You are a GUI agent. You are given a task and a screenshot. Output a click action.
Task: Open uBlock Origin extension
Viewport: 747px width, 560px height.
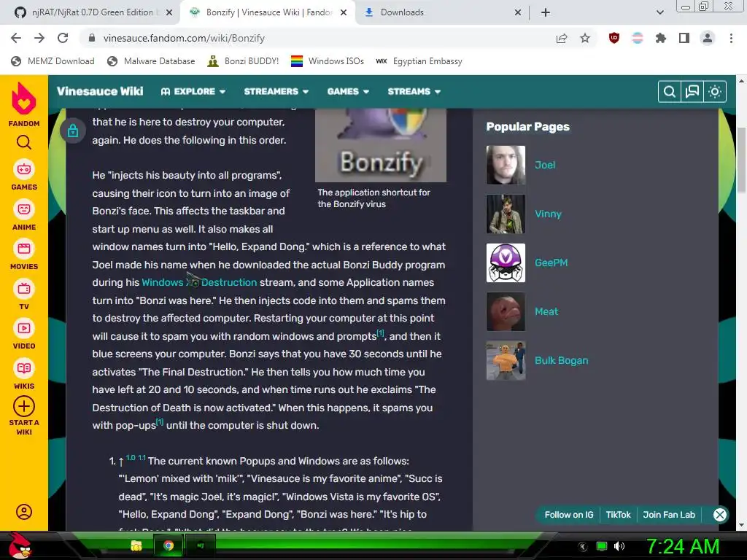[614, 38]
